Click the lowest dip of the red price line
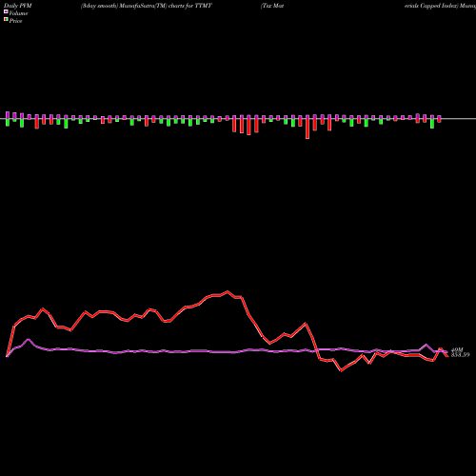Viewport: 476px width, 476px height. [x=341, y=370]
